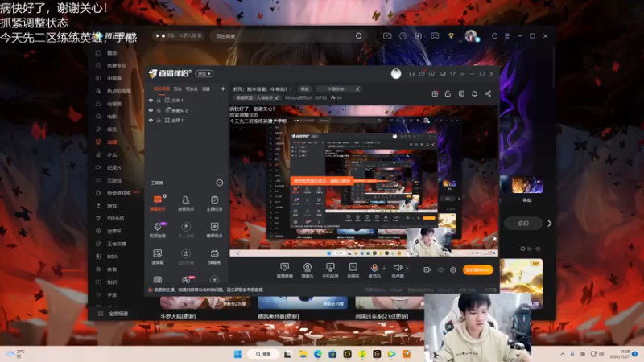This screenshot has height=362, width=644.
Task: Expand speaker options arrow
Action: point(407,269)
